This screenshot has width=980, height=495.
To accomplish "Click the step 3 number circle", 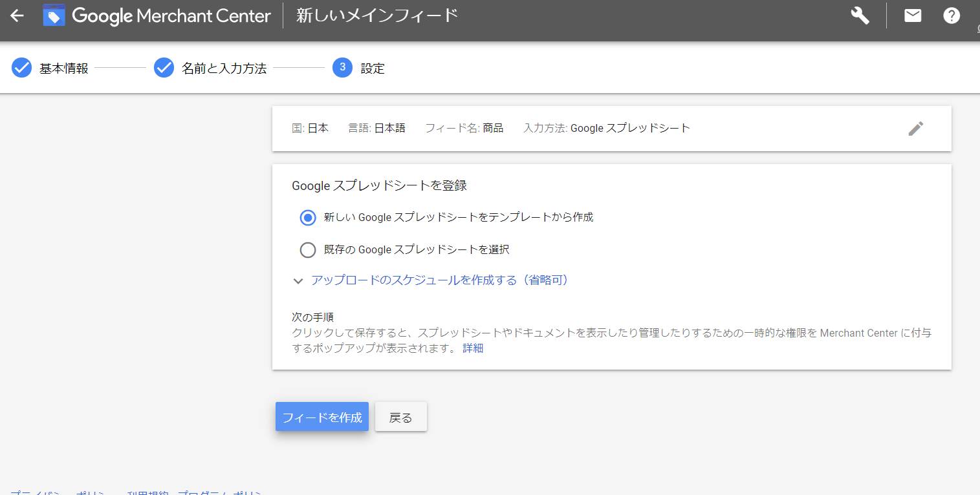I will (x=342, y=67).
